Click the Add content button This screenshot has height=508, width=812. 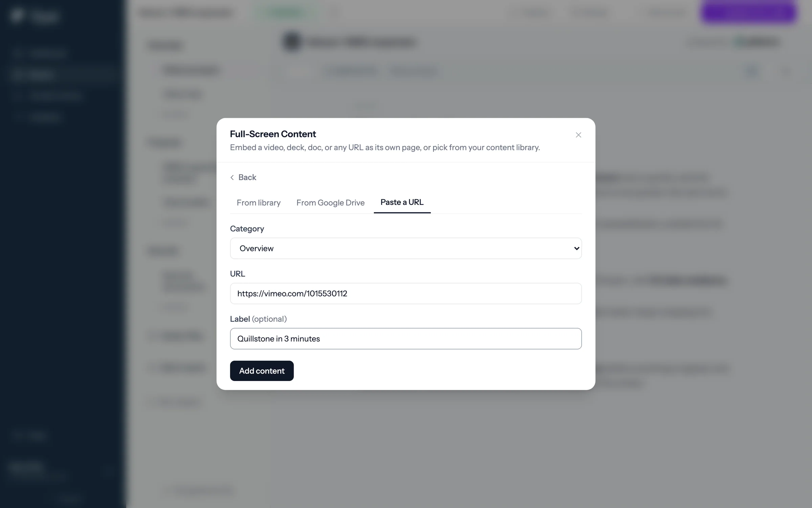(x=262, y=371)
